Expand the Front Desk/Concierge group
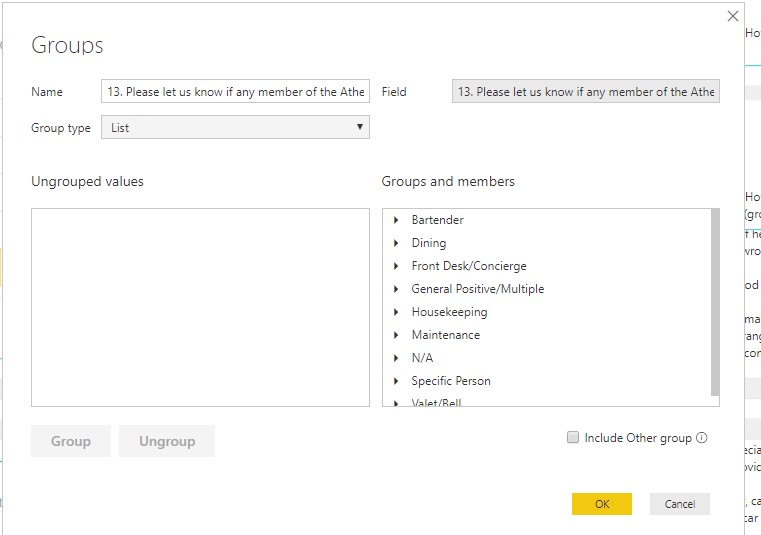The height and width of the screenshot is (535, 761). pos(396,266)
